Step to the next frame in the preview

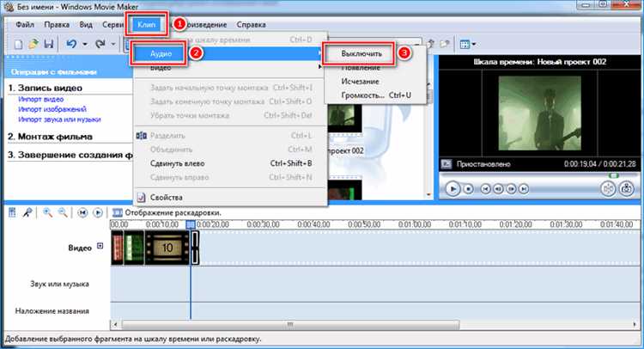pyautogui.click(x=511, y=188)
